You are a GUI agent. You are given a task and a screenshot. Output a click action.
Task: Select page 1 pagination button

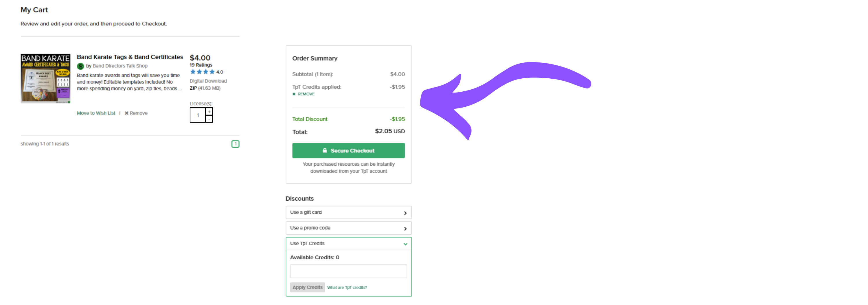coord(236,144)
